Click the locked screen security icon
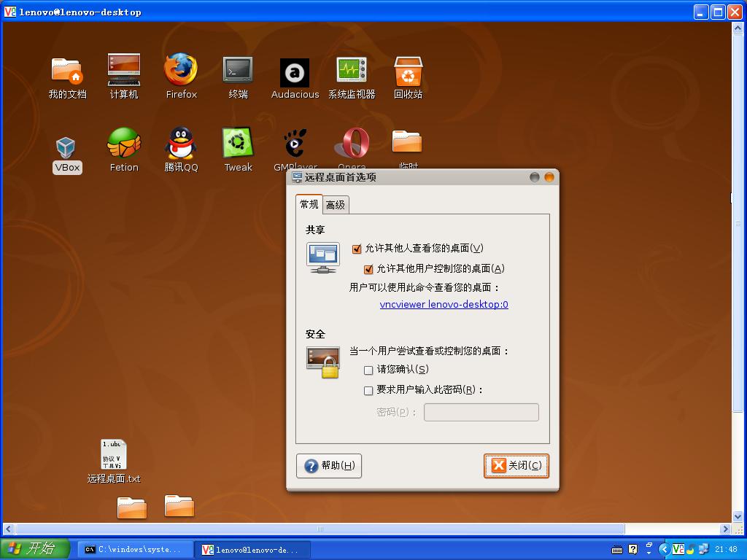747x560 pixels. [323, 362]
